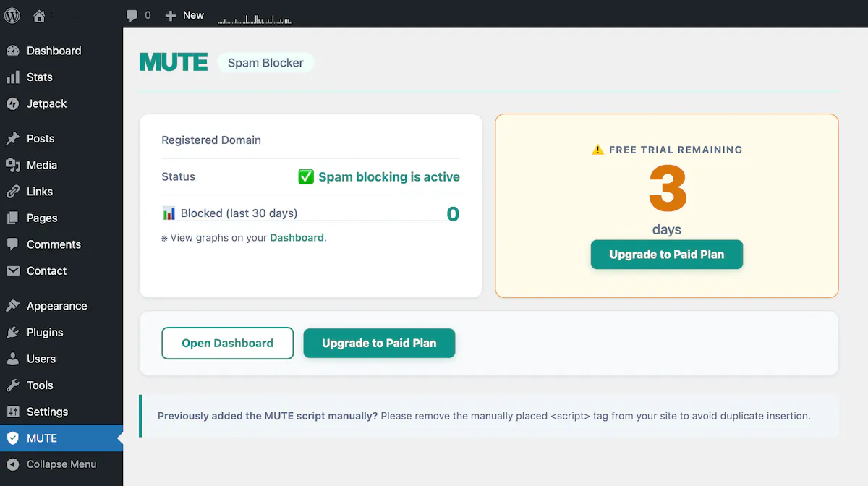
Task: Click the Posts pushpin icon
Action: click(x=13, y=138)
